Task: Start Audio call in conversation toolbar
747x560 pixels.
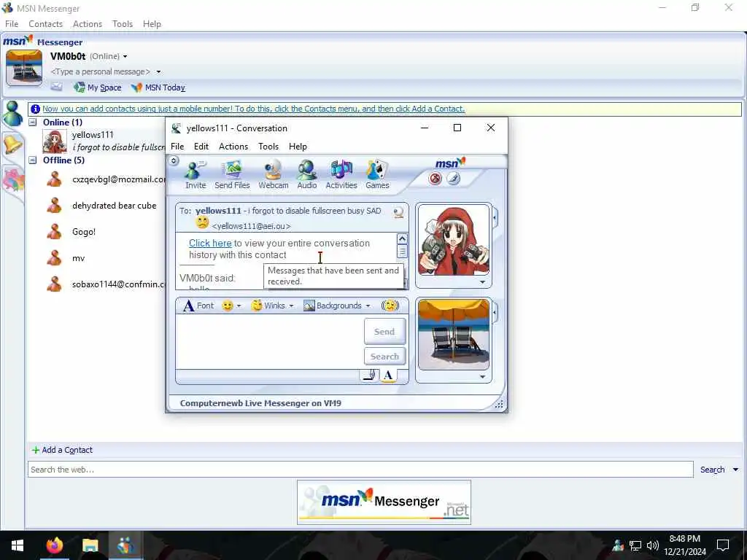Action: pyautogui.click(x=307, y=175)
